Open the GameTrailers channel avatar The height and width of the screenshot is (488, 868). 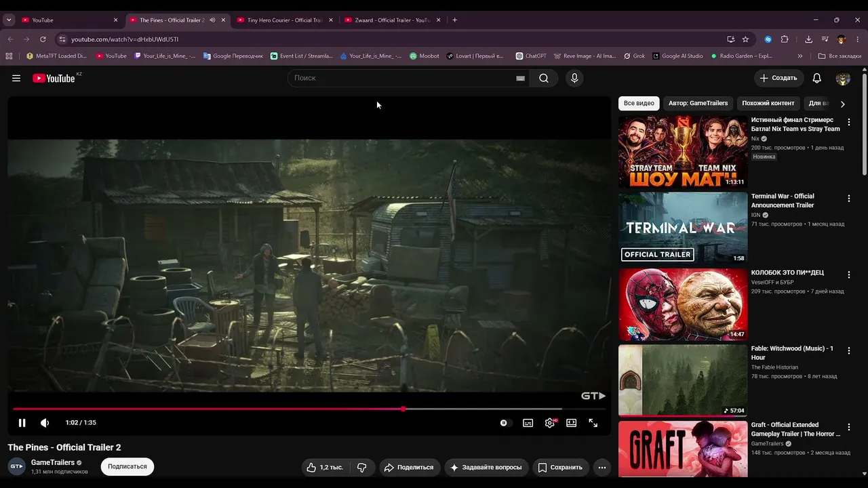(17, 466)
